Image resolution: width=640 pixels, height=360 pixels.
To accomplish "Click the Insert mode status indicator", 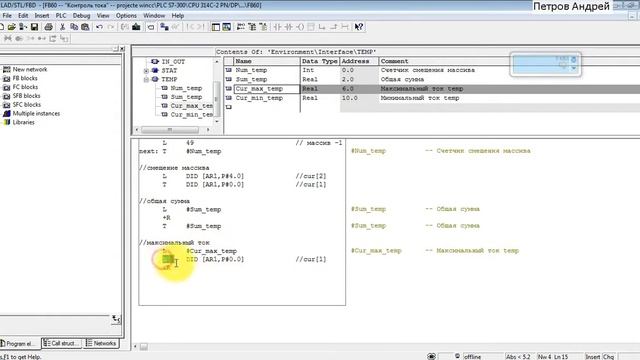I will [x=593, y=356].
